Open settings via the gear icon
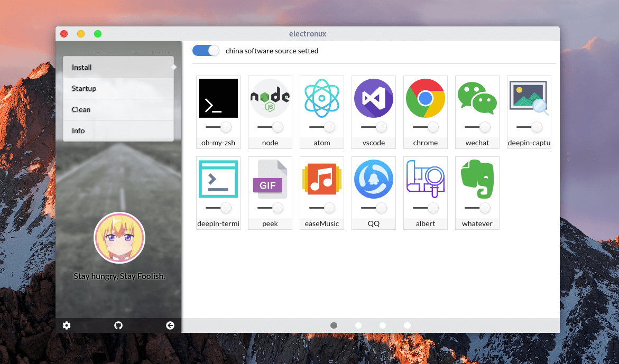The height and width of the screenshot is (364, 619). tap(67, 325)
